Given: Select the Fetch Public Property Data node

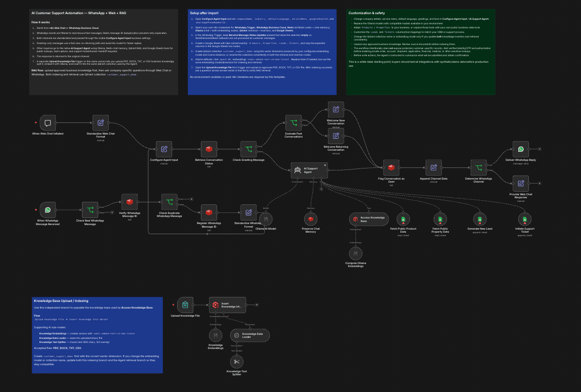Looking at the screenshot, I should 440,219.
